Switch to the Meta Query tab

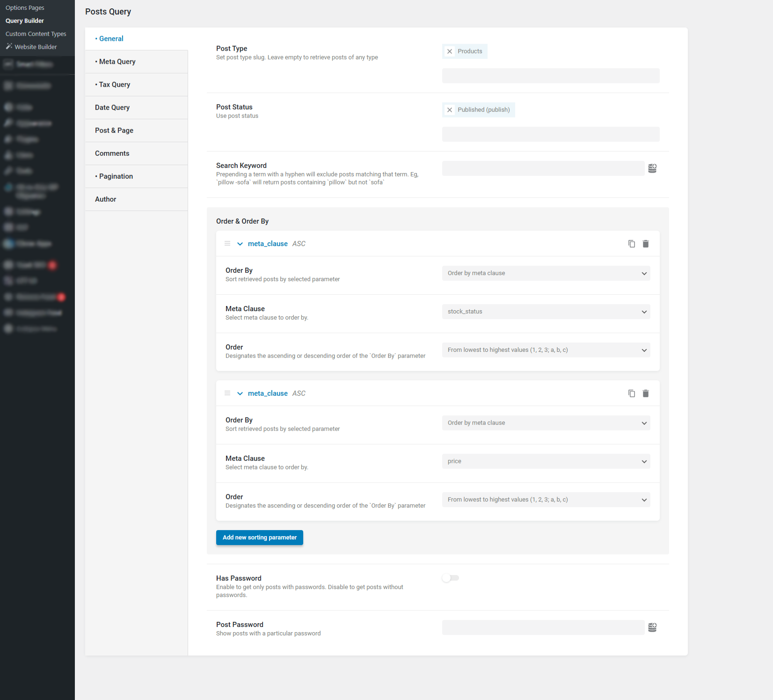117,62
